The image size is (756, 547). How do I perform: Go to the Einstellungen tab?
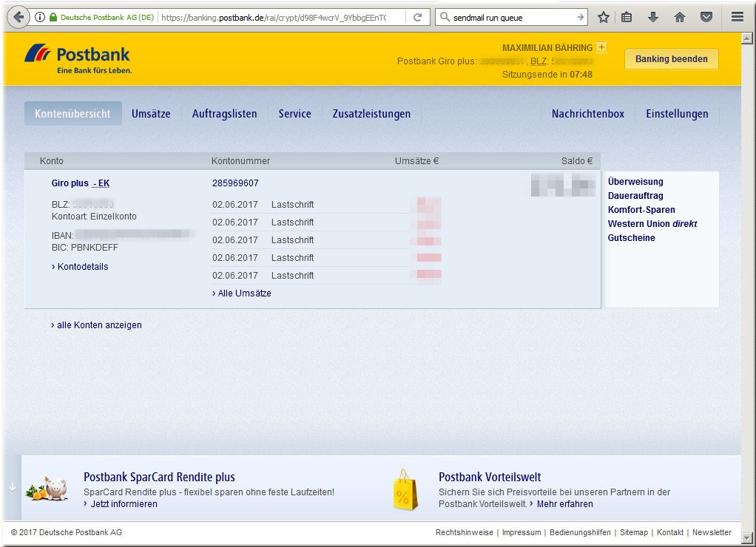(677, 114)
